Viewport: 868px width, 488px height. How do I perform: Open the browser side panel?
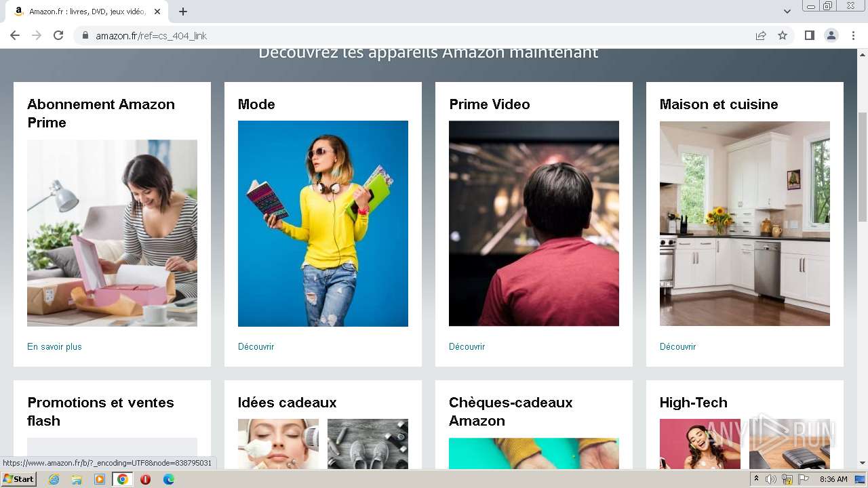click(x=809, y=35)
